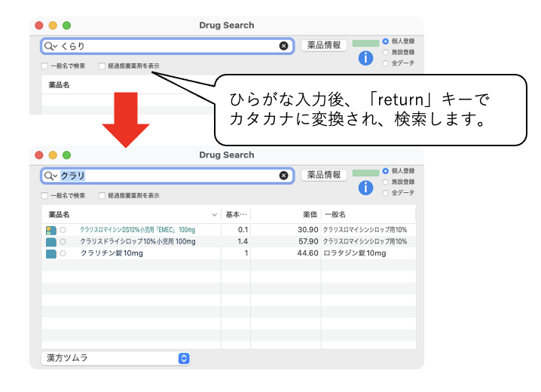Click the teal icon beside クラリチン錠10mg row
Screen dimensions: 541x392
click(x=50, y=254)
